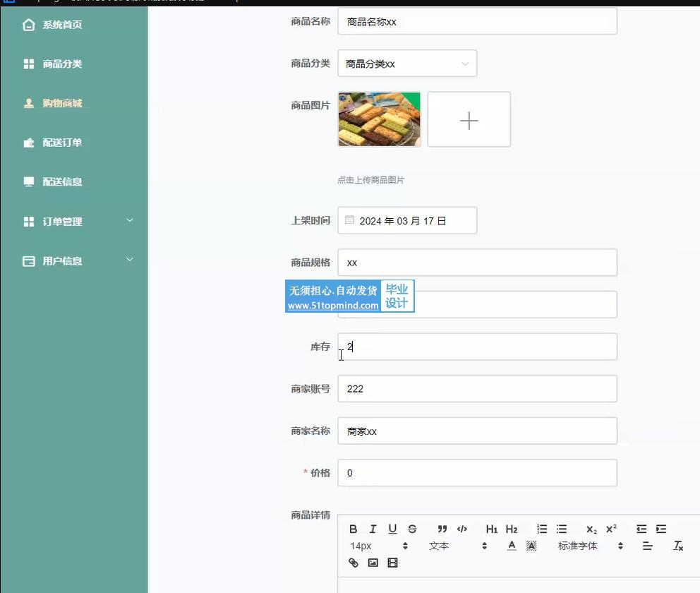700x593 pixels.
Task: Toggle bold formatting in the editor
Action: click(x=353, y=529)
